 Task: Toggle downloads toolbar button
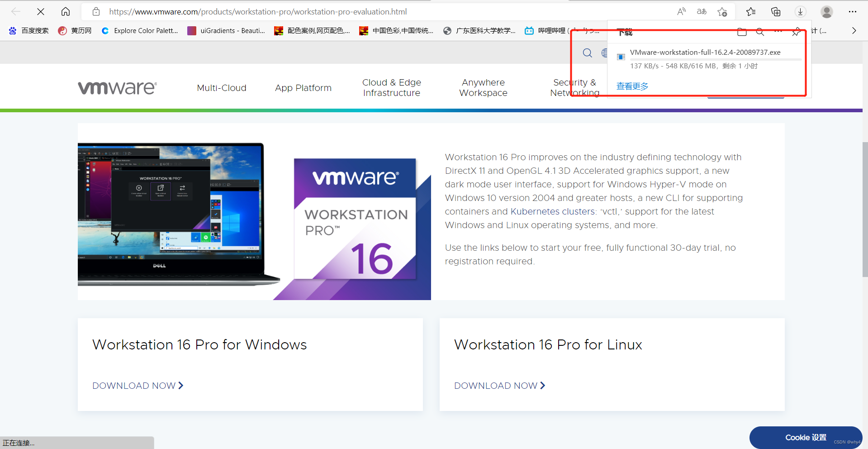pos(801,12)
